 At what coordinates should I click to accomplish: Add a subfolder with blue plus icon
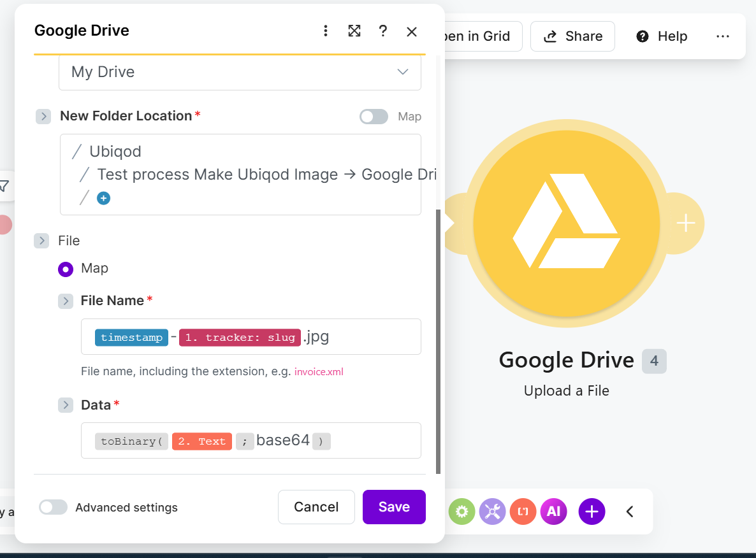click(x=103, y=198)
